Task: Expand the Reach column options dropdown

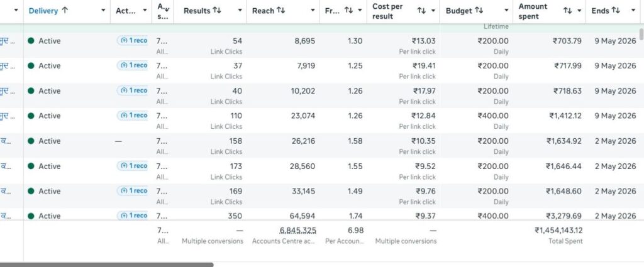Action: coord(313,11)
